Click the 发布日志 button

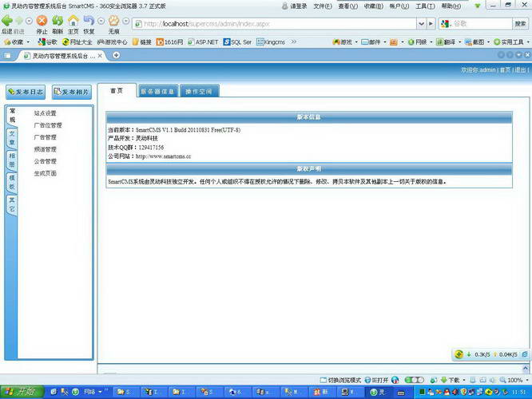coord(26,92)
